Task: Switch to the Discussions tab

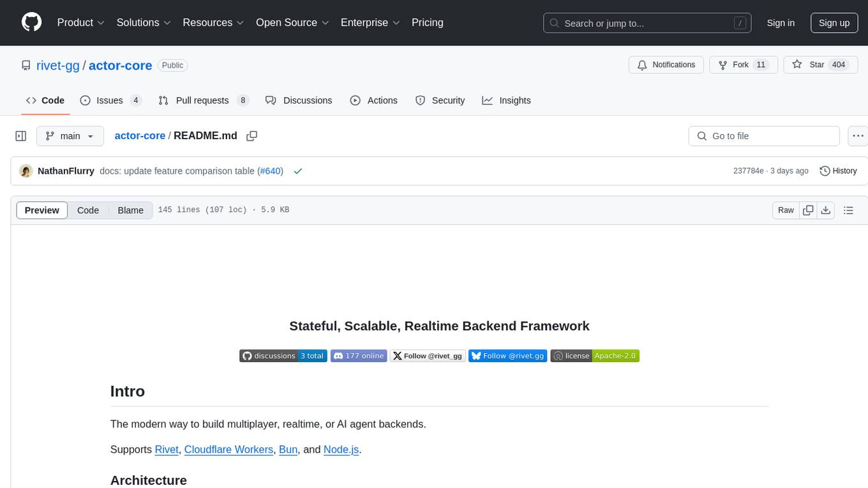Action: (299, 100)
